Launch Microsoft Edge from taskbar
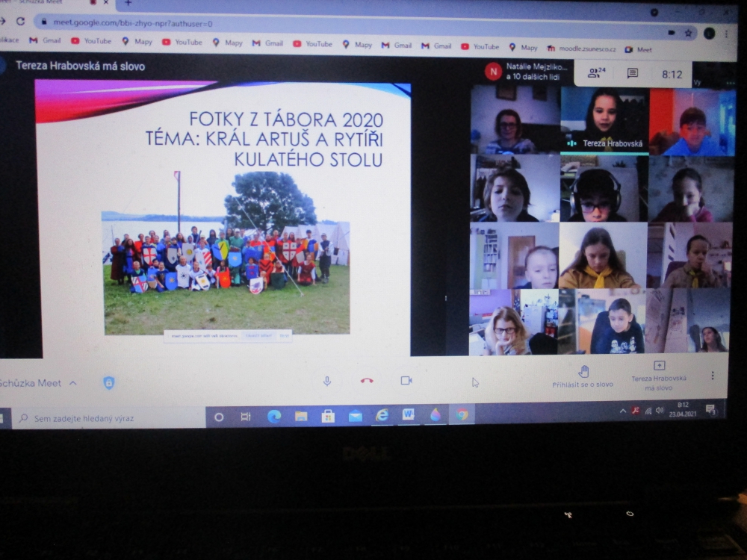 [x=274, y=417]
